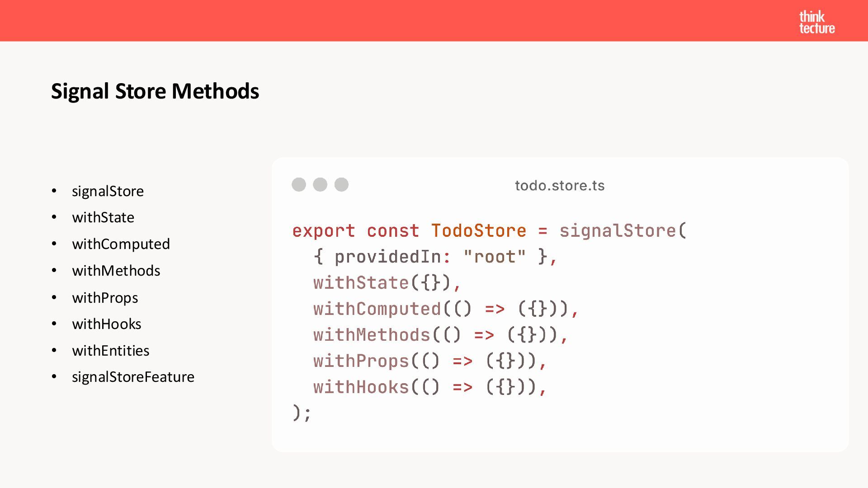
Task: Select the signalStore bullet item
Action: coord(108,191)
